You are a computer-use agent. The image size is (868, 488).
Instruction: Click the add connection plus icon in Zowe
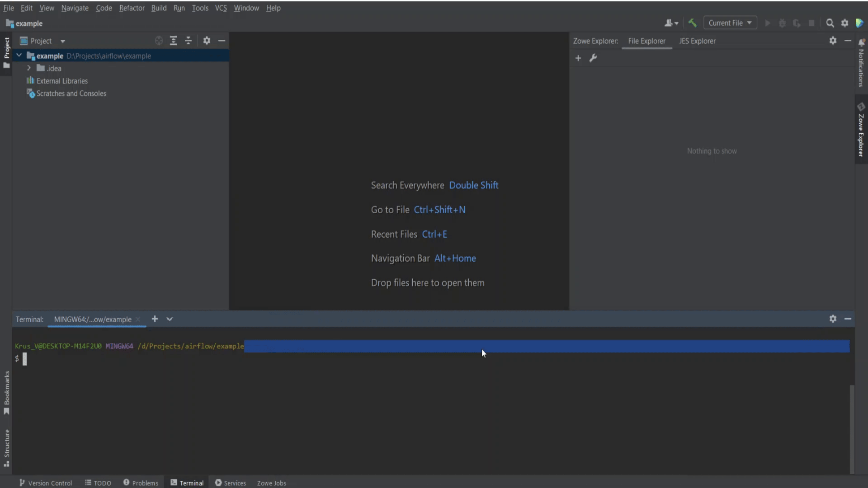(578, 58)
